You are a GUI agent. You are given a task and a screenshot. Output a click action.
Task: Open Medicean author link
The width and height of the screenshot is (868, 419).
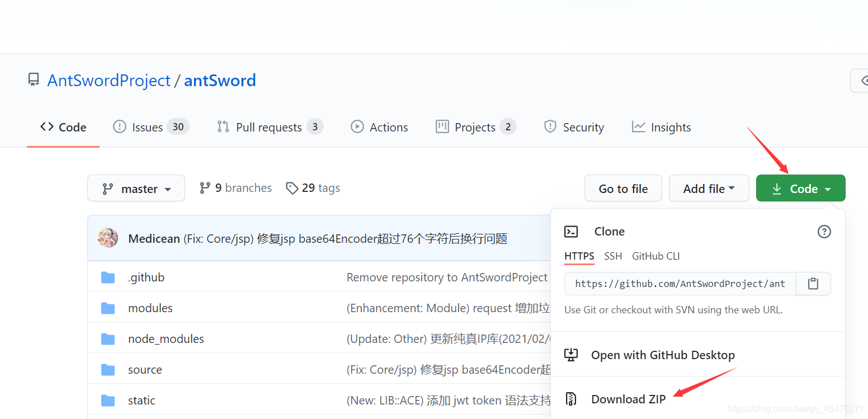pos(154,239)
